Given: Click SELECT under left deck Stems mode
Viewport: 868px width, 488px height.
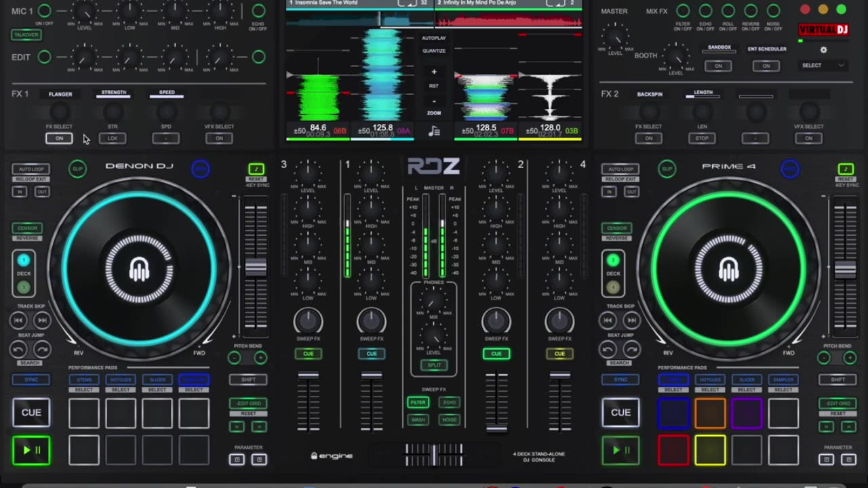Looking at the screenshot, I should 83,390.
